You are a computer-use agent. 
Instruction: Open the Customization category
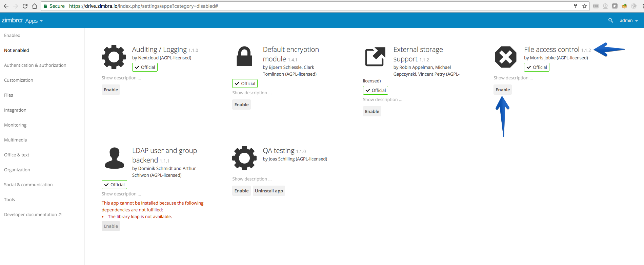(19, 80)
